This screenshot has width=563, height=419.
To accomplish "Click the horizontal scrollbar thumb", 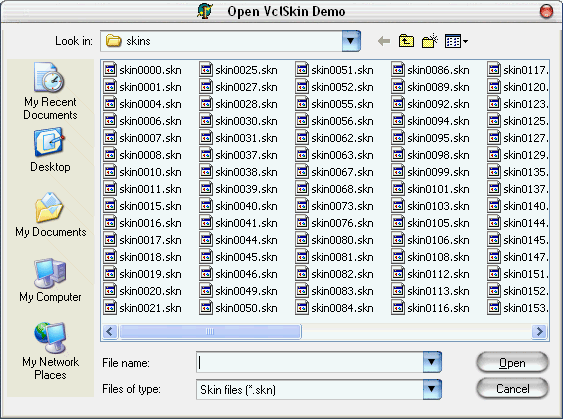I will pos(210,331).
